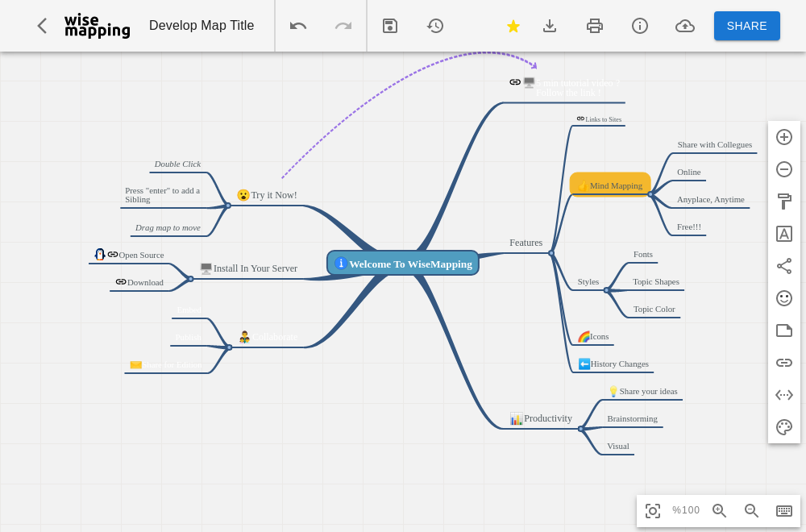Publish the map using the cloud icon

click(x=684, y=26)
